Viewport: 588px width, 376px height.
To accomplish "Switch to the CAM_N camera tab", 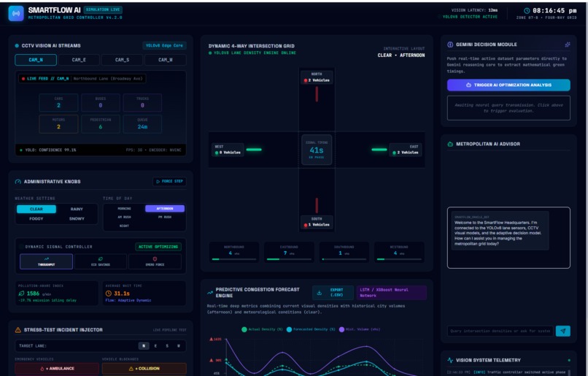I will pyautogui.click(x=36, y=60).
